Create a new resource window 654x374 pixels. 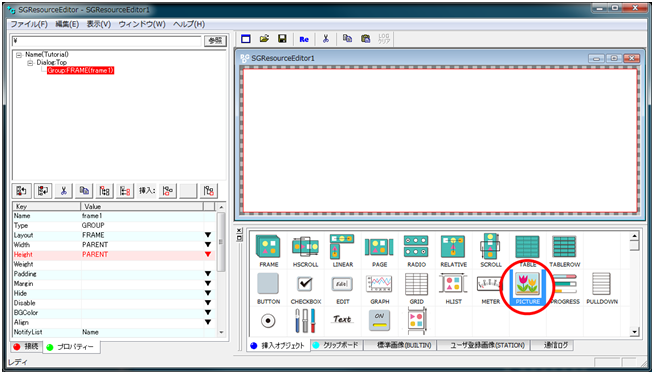click(x=246, y=39)
